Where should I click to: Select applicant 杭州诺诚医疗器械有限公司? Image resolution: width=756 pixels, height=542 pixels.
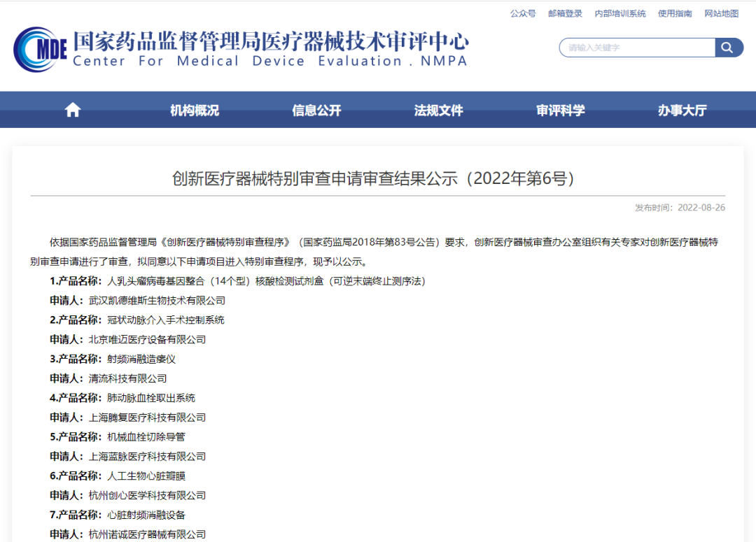pos(147,535)
